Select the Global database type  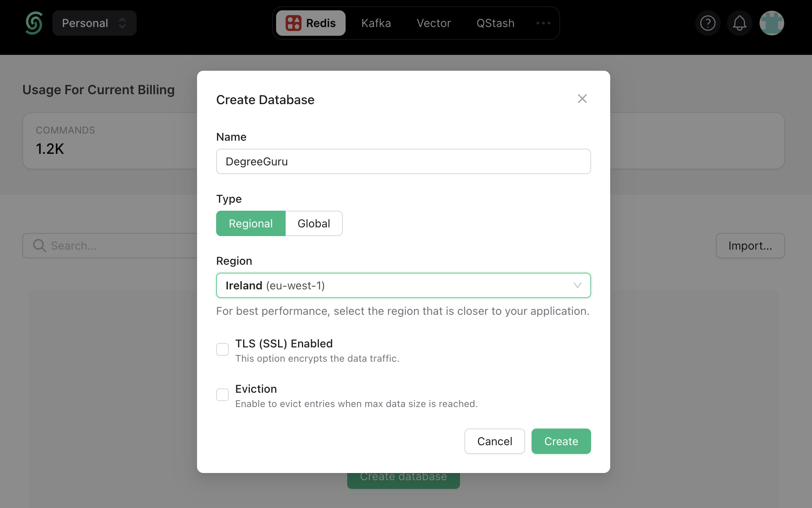313,223
